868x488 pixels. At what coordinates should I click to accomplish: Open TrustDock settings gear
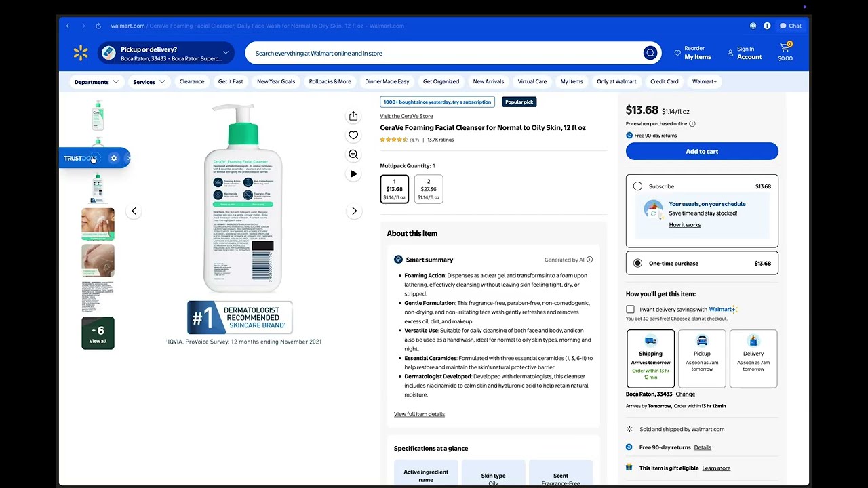point(113,158)
